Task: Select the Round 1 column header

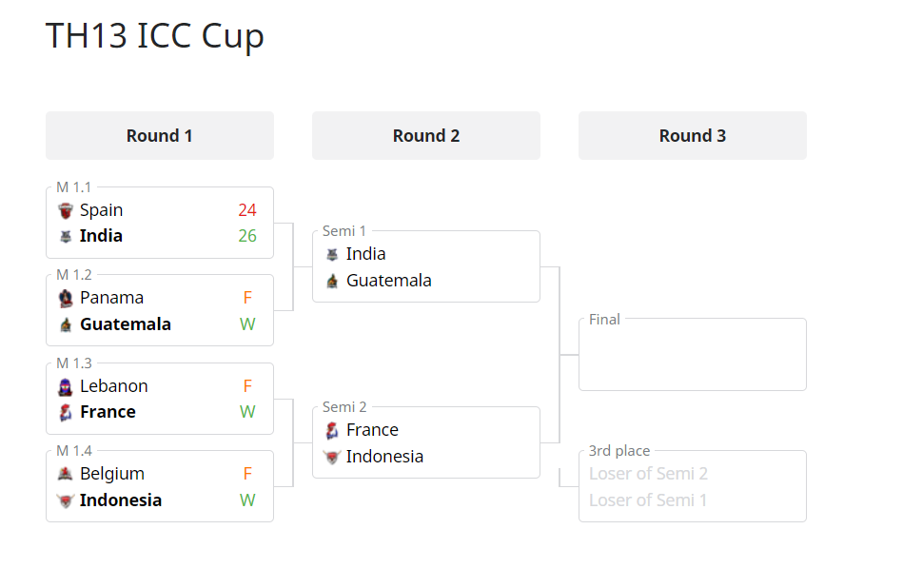Action: point(160,136)
